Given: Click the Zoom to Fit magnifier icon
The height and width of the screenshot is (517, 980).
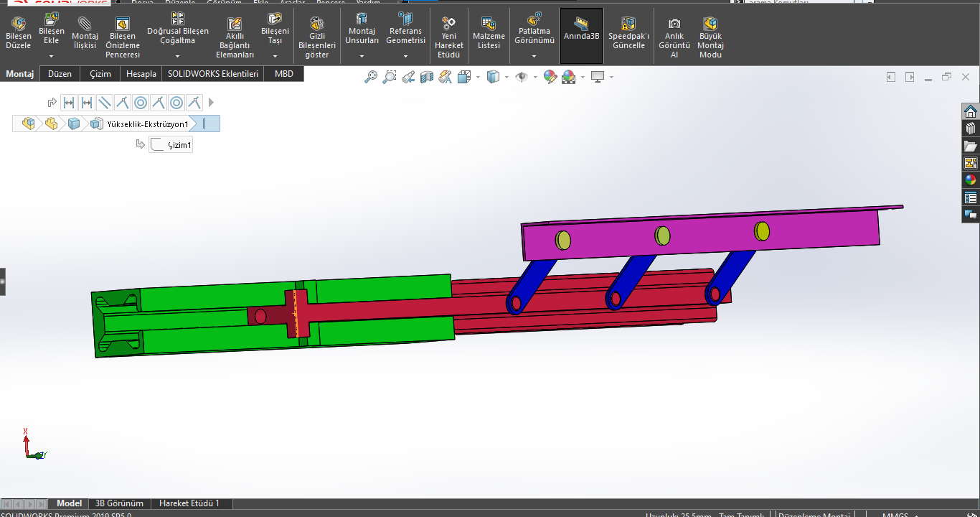Looking at the screenshot, I should pyautogui.click(x=371, y=77).
